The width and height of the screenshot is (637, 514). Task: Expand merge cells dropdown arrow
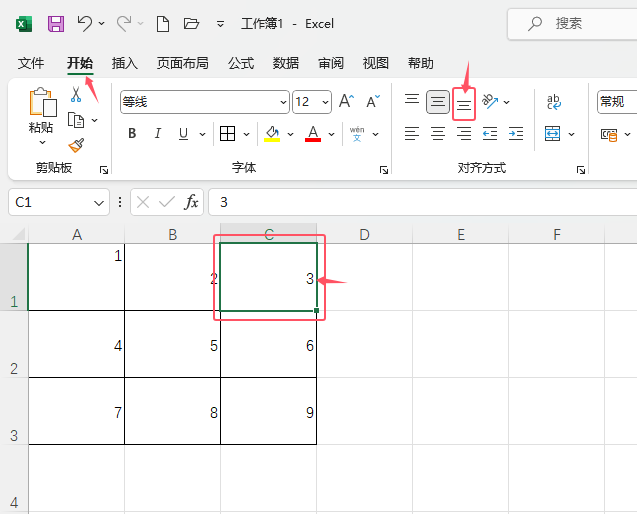click(572, 134)
